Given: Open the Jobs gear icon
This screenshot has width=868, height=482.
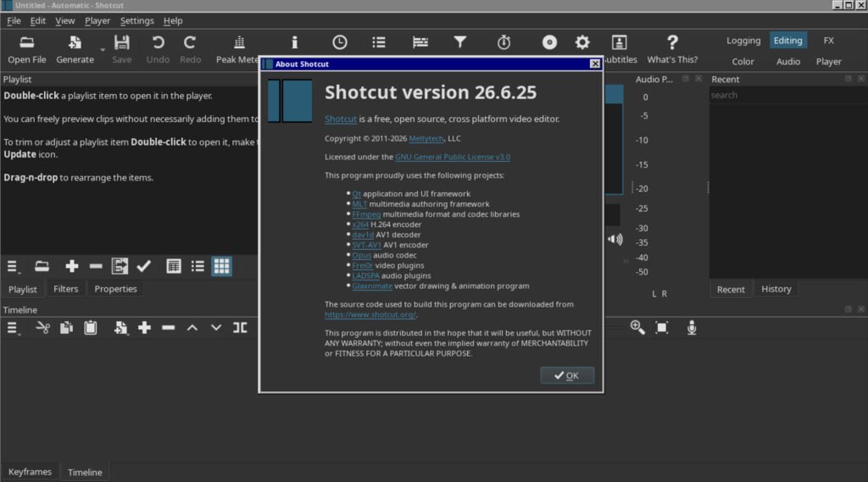Looking at the screenshot, I should (581, 42).
